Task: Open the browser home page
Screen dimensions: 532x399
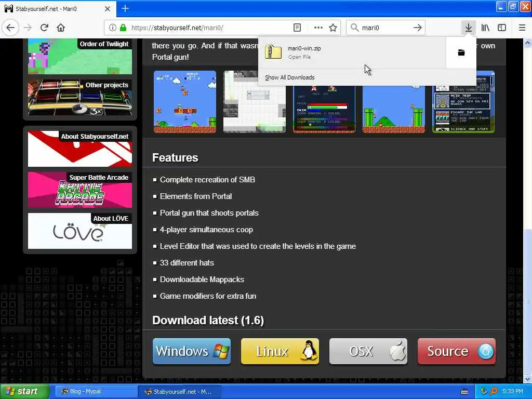Action: pos(61,28)
